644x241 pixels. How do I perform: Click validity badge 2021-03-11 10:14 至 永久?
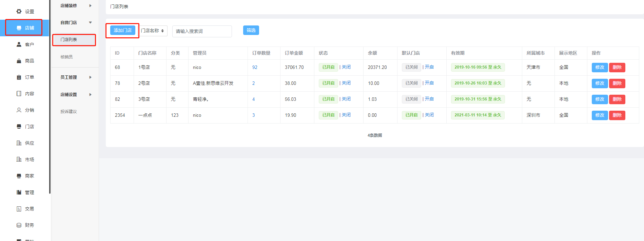[478, 115]
